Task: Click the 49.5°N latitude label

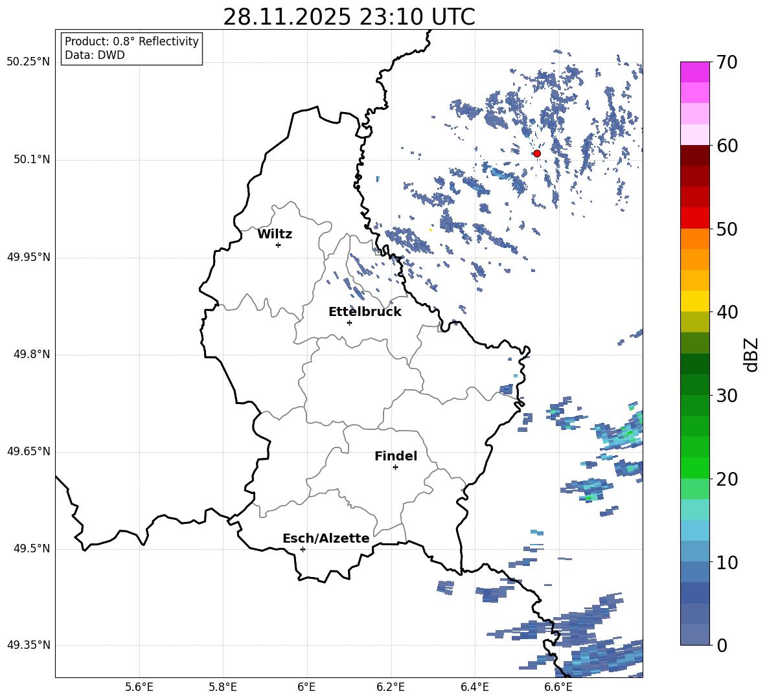Action: point(32,548)
